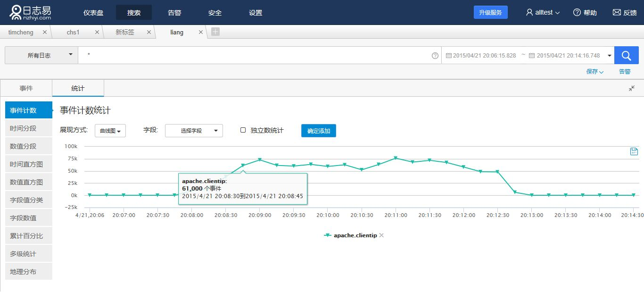Click the save chart disk icon
The height and width of the screenshot is (292, 644).
[634, 151]
